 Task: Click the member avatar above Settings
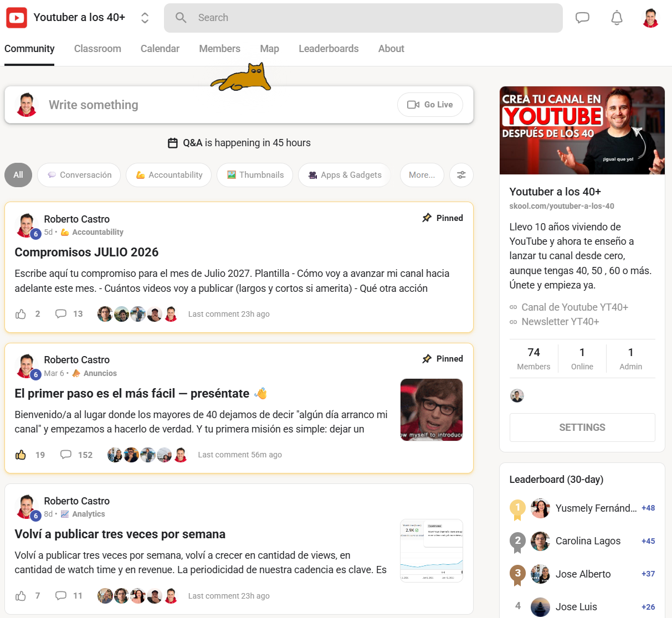pos(517,396)
